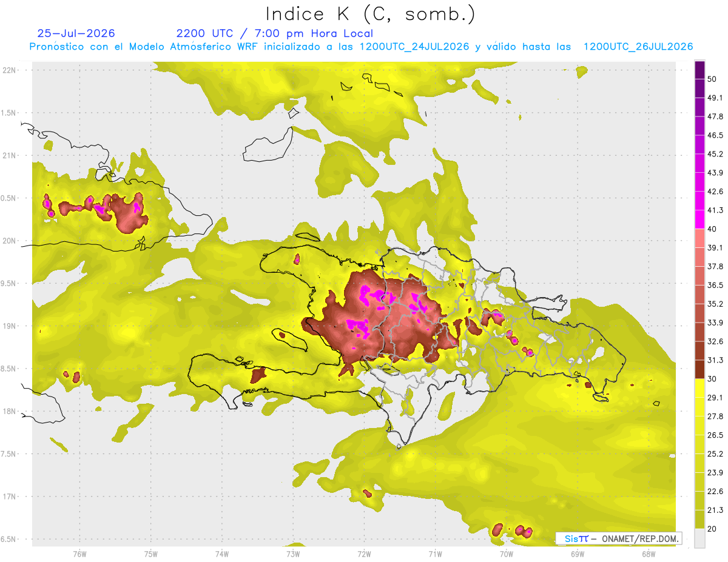The height and width of the screenshot is (562, 728).
Task: Select the date text "25-Jul-2026"
Action: coord(76,33)
